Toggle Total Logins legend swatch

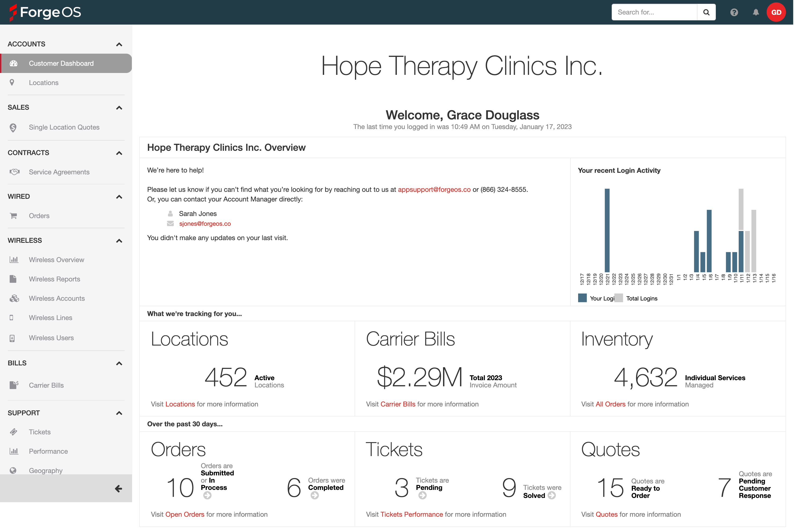coord(619,298)
